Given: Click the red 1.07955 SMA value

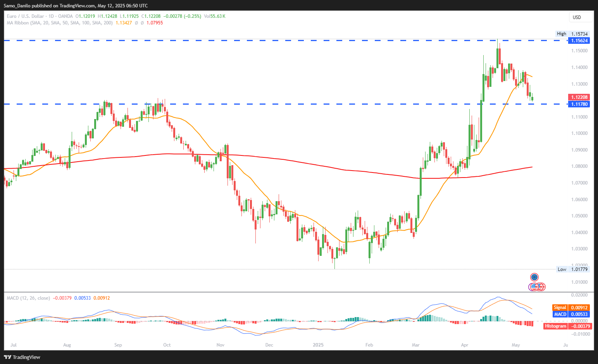Looking at the screenshot, I should [x=155, y=23].
